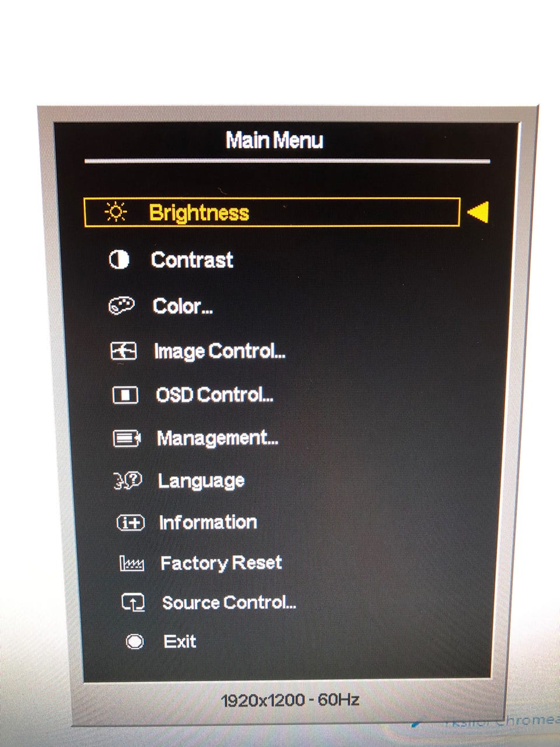Click the Exit circle icon

[x=135, y=642]
